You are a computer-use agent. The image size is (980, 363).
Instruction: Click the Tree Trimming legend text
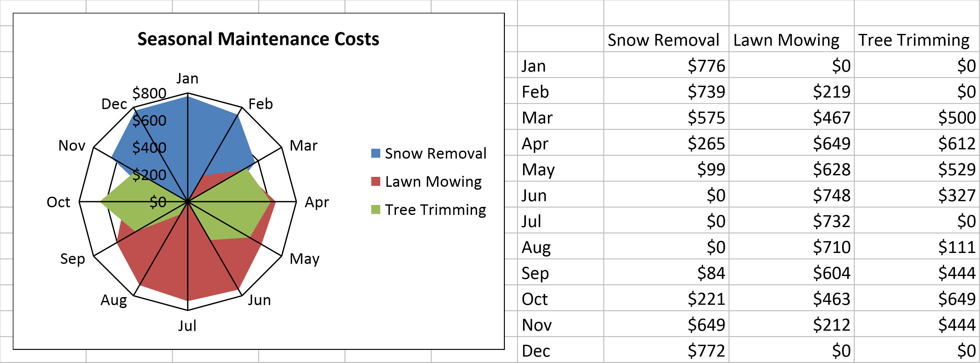435,210
